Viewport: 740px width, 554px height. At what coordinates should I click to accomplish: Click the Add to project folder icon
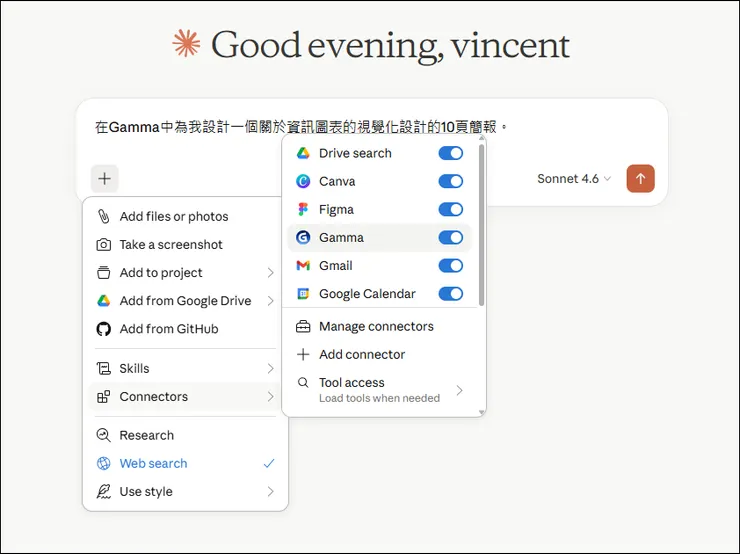(x=103, y=272)
